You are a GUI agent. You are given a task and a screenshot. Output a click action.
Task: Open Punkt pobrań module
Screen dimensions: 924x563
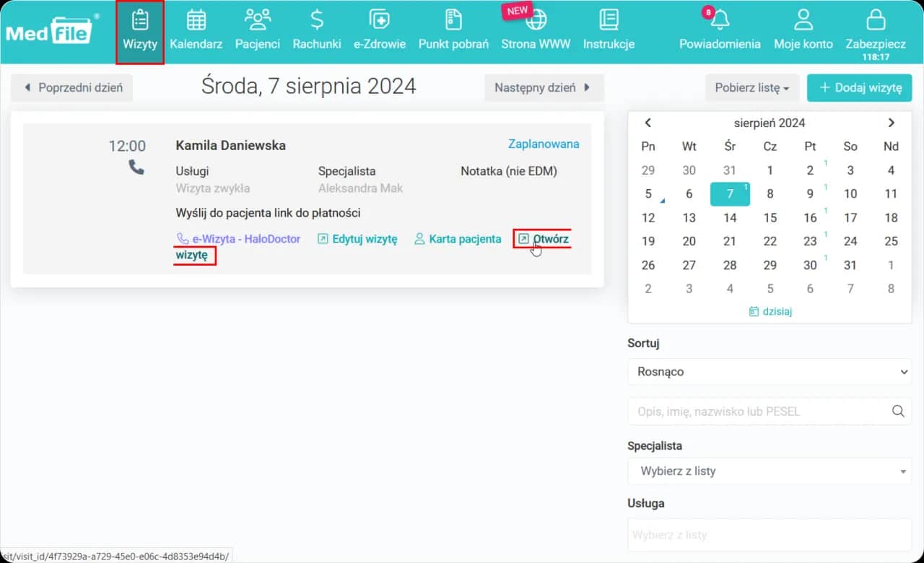click(453, 20)
